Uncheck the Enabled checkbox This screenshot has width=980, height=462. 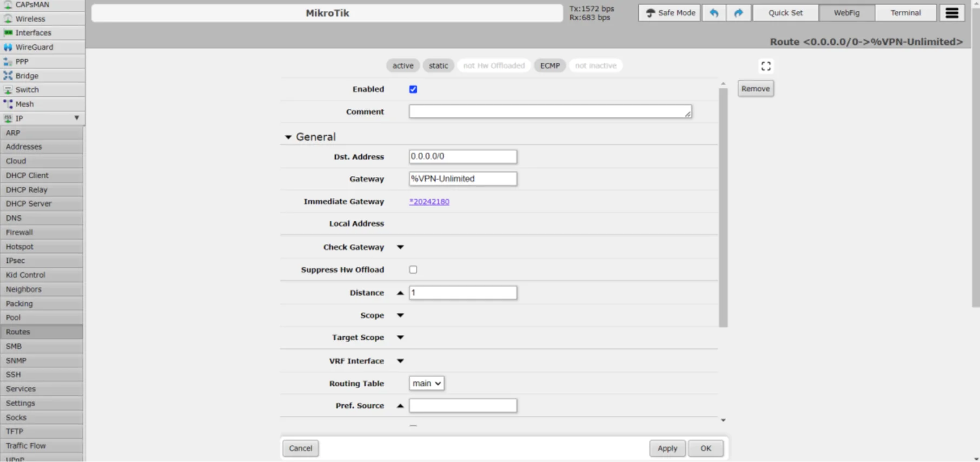(413, 89)
